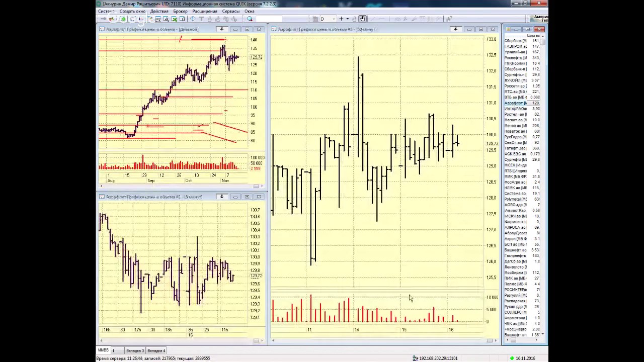Click the search input field in toolbar

269,19
